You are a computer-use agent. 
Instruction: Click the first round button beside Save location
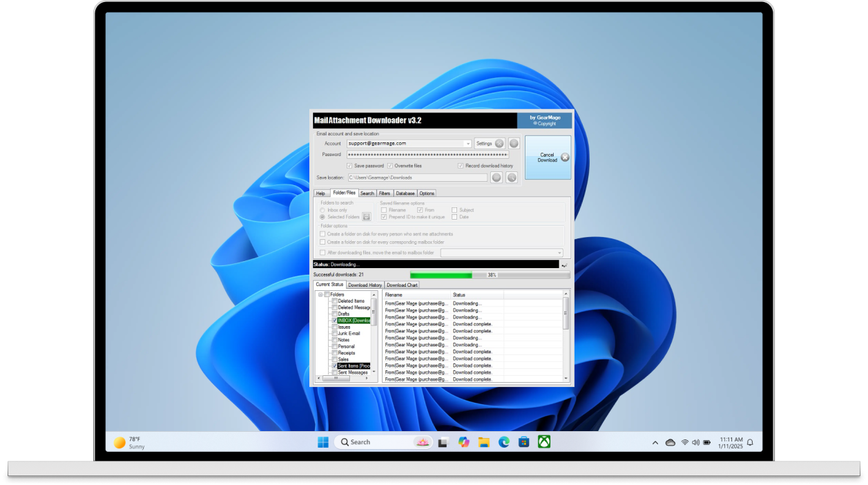tap(496, 178)
